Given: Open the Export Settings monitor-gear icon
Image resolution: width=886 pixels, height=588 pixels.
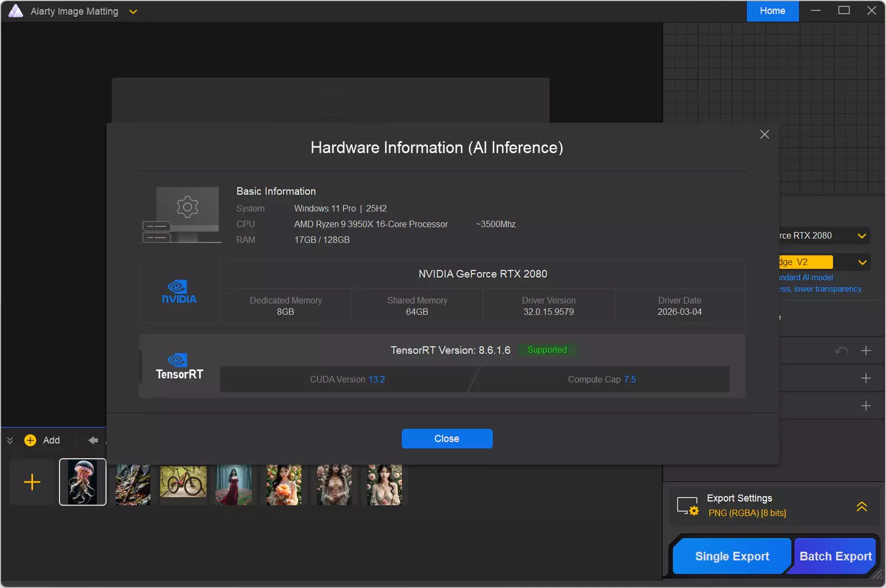Looking at the screenshot, I should point(688,506).
